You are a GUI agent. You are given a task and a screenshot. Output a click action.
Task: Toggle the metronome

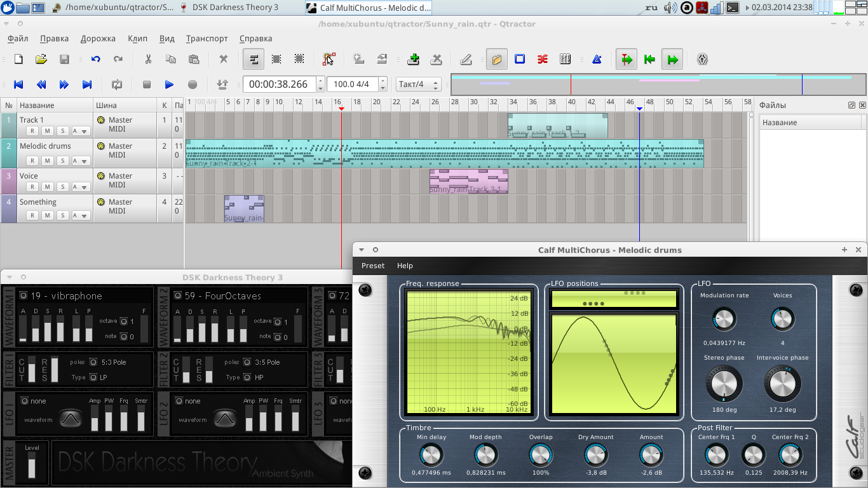tap(597, 59)
